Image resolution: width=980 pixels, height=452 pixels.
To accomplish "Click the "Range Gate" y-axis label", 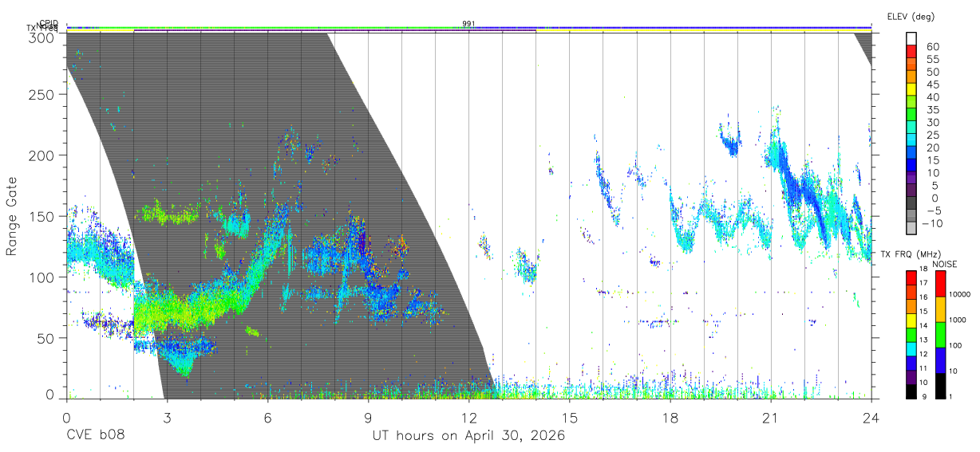I will click(12, 216).
